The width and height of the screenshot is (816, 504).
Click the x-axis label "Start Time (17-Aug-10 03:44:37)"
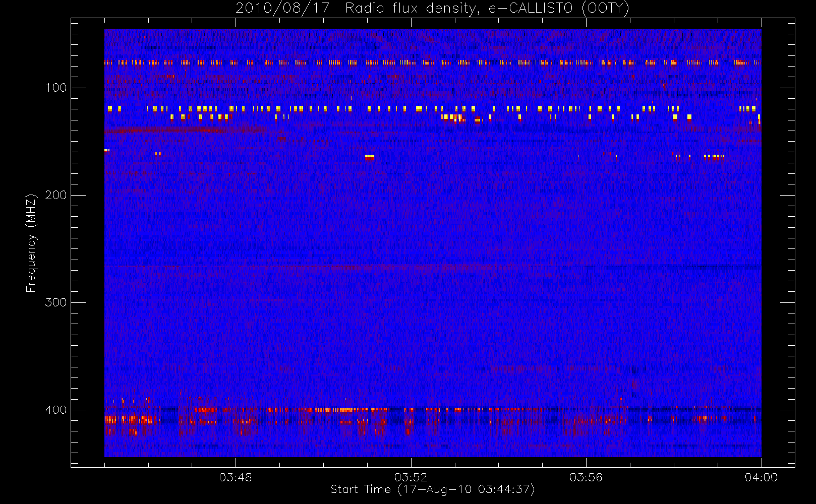[432, 490]
